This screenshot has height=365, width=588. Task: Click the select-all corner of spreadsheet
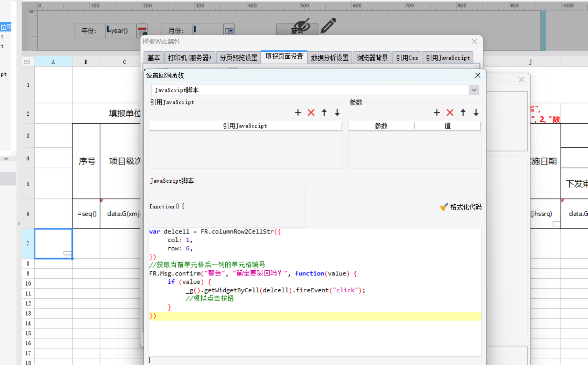click(27, 62)
